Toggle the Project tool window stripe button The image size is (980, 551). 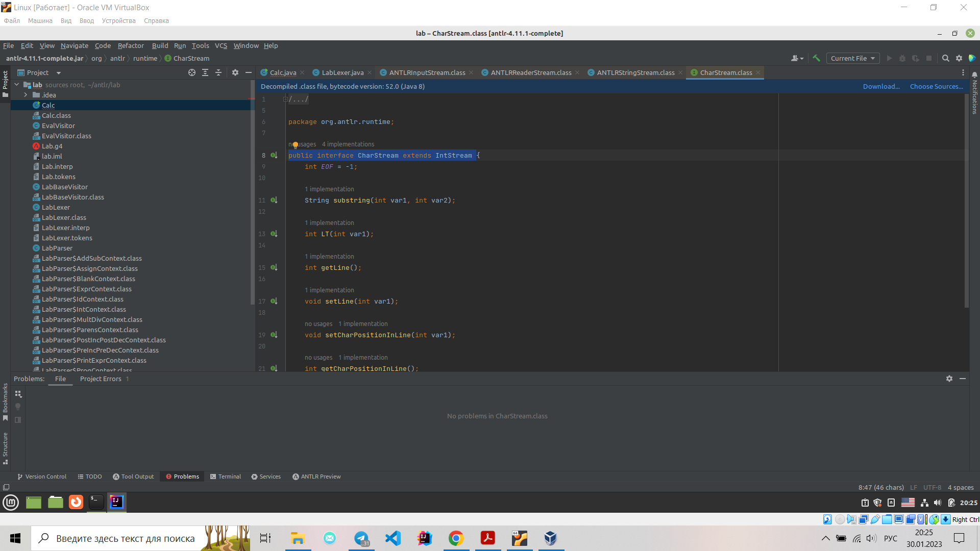click(5, 84)
